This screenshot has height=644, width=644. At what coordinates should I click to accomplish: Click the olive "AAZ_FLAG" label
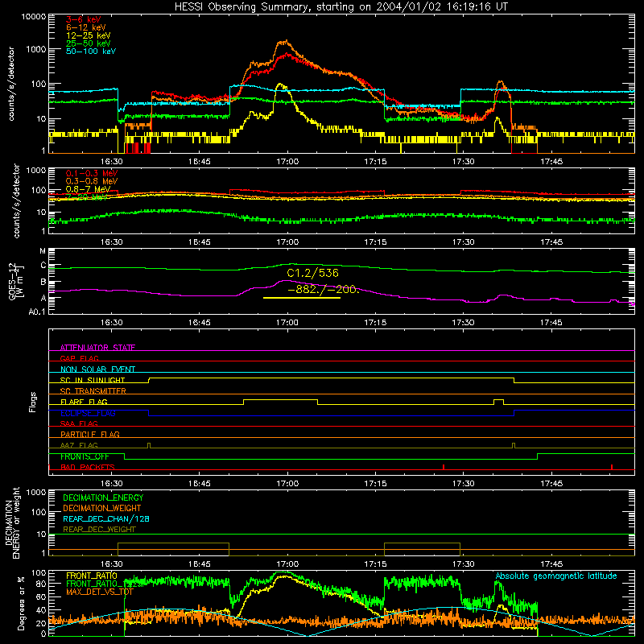point(79,445)
